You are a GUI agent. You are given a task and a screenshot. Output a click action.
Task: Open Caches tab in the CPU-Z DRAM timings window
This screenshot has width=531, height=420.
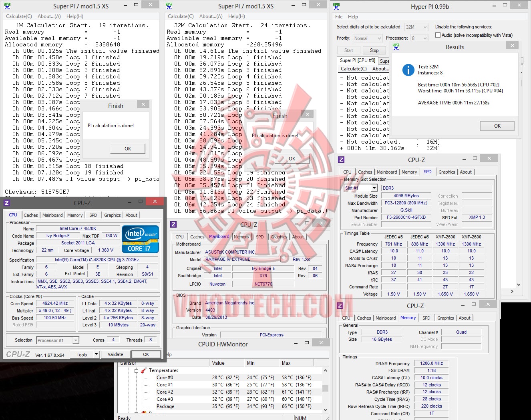[x=364, y=318]
